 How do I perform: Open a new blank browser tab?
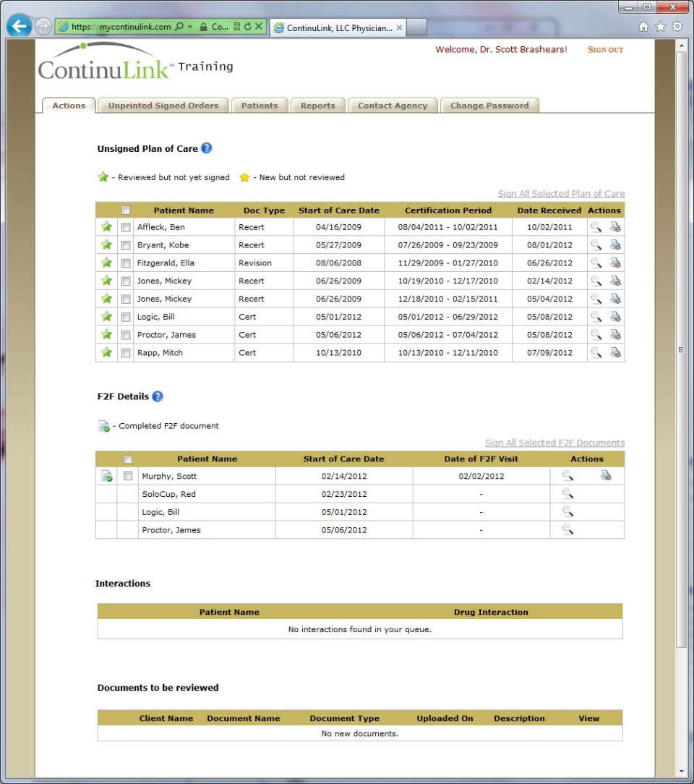416,27
